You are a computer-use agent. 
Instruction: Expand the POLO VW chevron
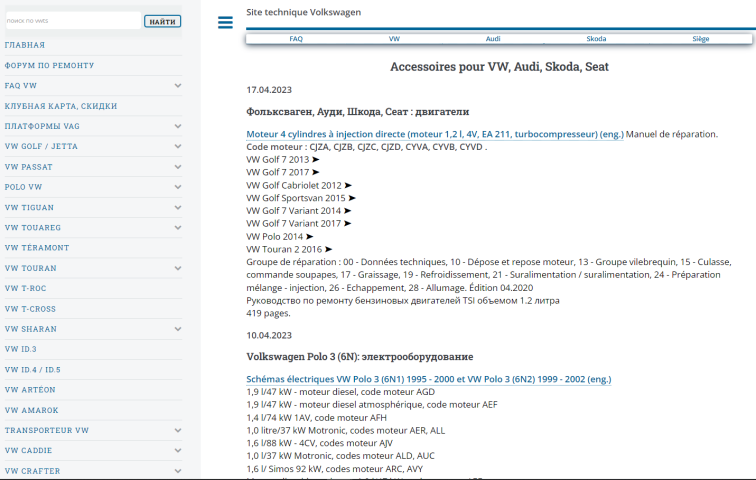coord(178,187)
